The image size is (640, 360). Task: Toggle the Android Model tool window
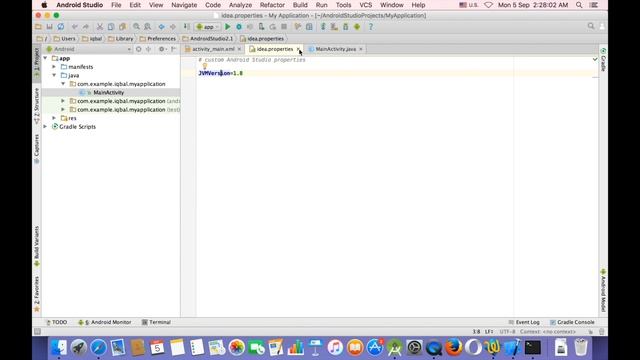coord(603,291)
